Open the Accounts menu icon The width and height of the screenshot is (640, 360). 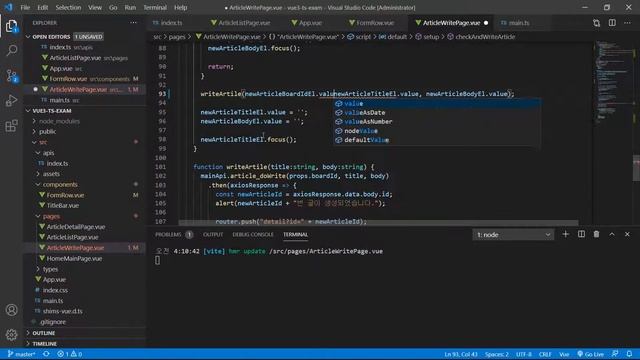coord(11,310)
